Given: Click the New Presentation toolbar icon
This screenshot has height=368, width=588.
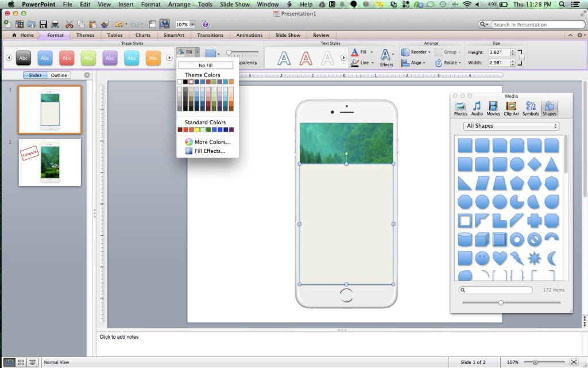Looking at the screenshot, I should click(x=7, y=24).
